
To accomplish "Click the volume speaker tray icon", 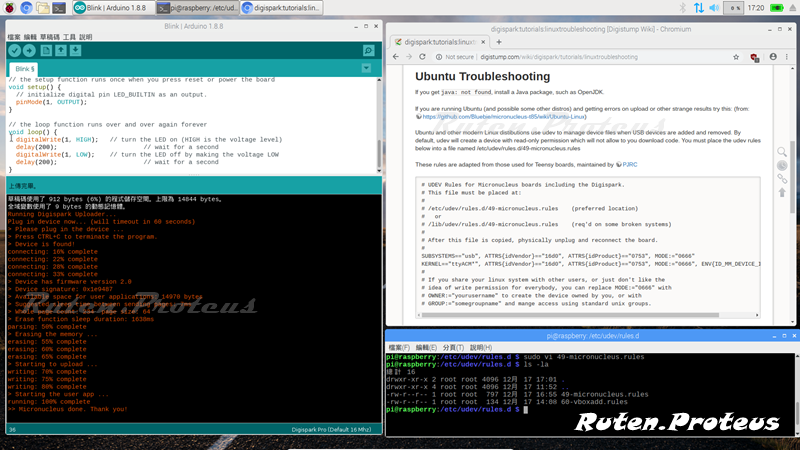I will [x=714, y=8].
